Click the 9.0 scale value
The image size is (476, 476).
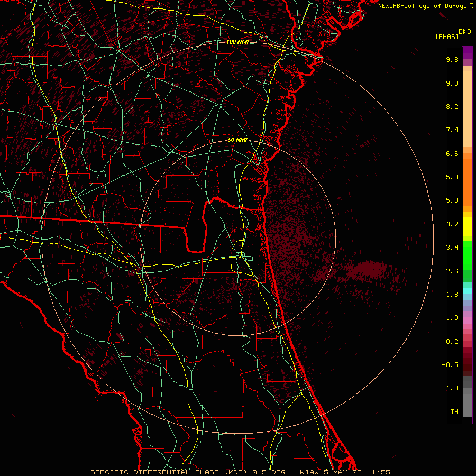[x=452, y=83]
